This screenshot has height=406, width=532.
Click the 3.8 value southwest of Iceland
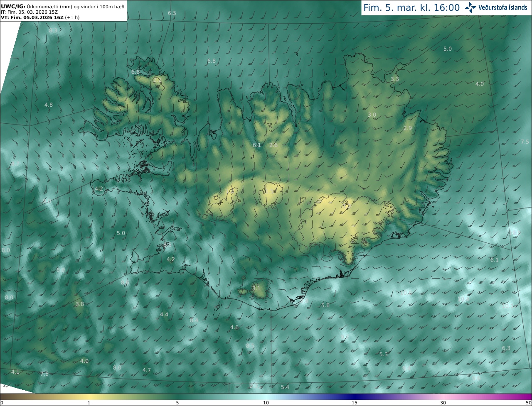pyautogui.click(x=80, y=304)
